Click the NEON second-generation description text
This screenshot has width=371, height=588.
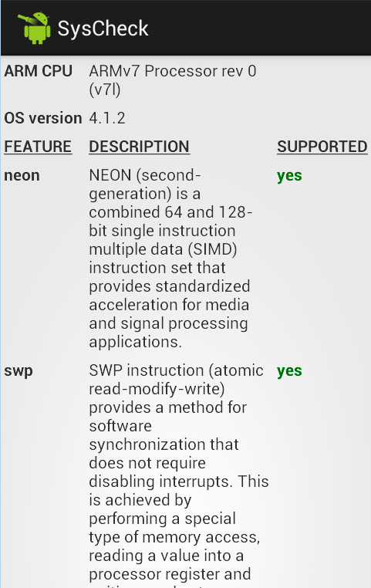pyautogui.click(x=170, y=259)
